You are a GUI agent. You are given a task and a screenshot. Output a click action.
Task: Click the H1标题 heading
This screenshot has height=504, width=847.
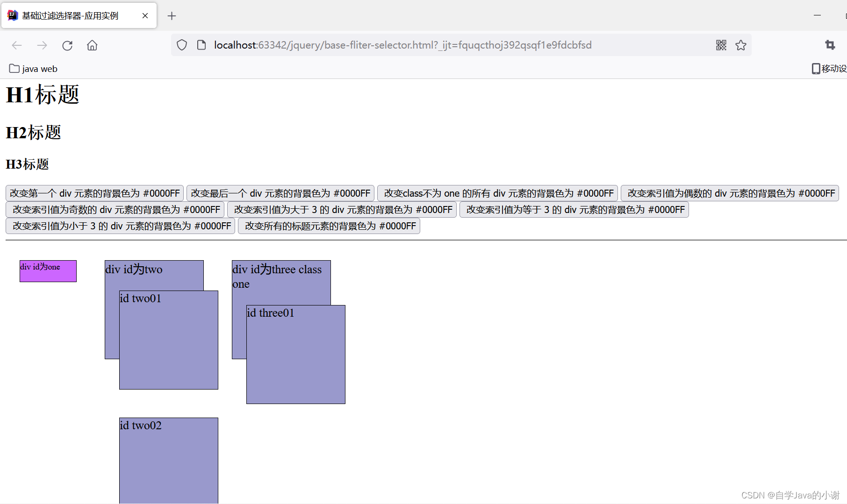click(43, 95)
